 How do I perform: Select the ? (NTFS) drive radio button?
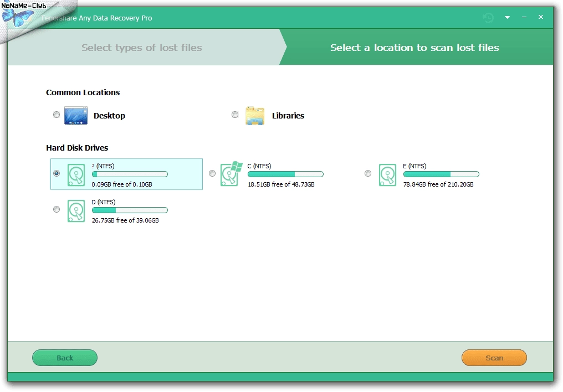(57, 173)
